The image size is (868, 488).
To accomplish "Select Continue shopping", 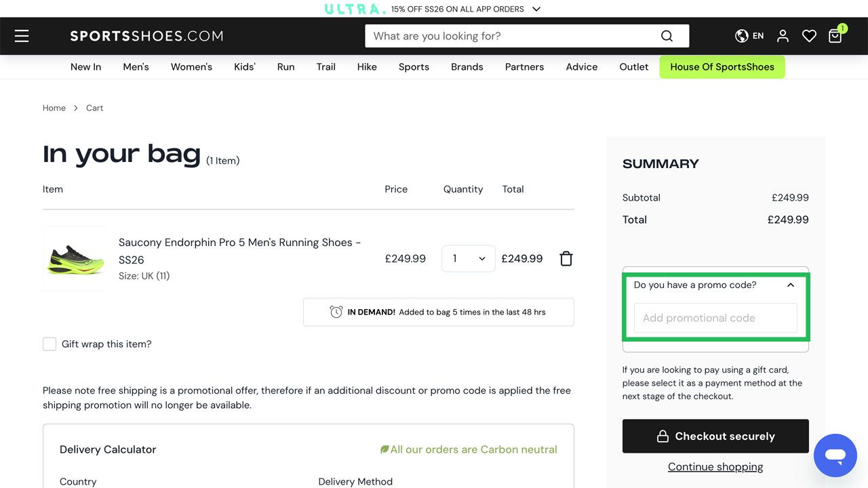I will (x=715, y=466).
